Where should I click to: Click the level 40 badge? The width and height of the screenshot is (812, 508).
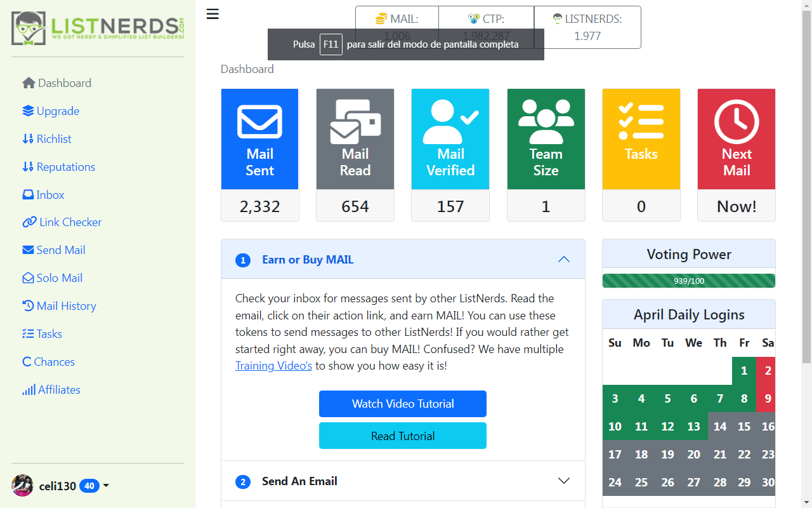(x=89, y=486)
